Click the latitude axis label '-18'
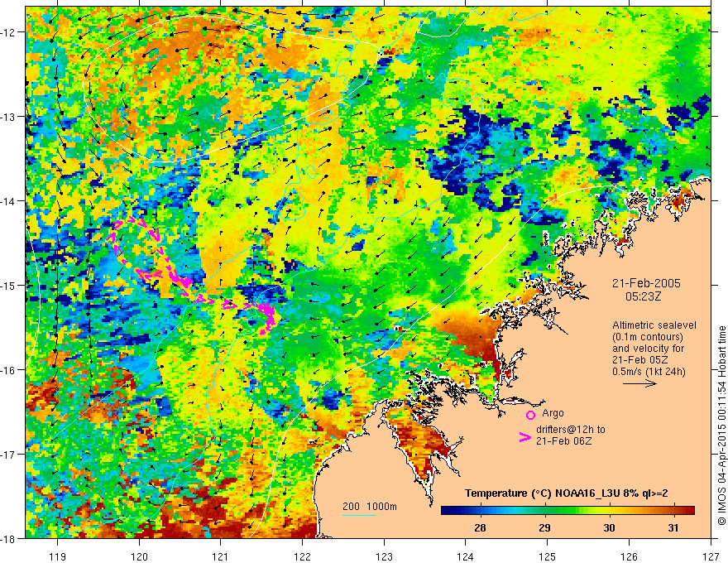 7,538
